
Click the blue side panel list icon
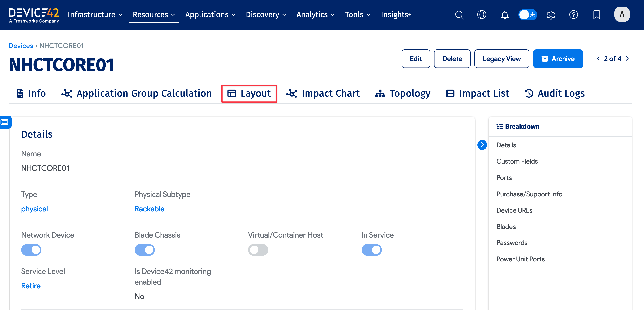(5, 122)
